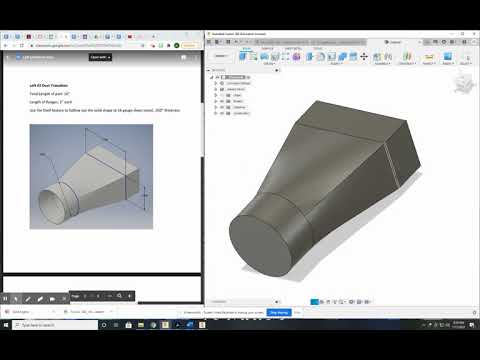Image resolution: width=480 pixels, height=360 pixels.
Task: Select the Revolve tool in Create group
Action: [275, 57]
